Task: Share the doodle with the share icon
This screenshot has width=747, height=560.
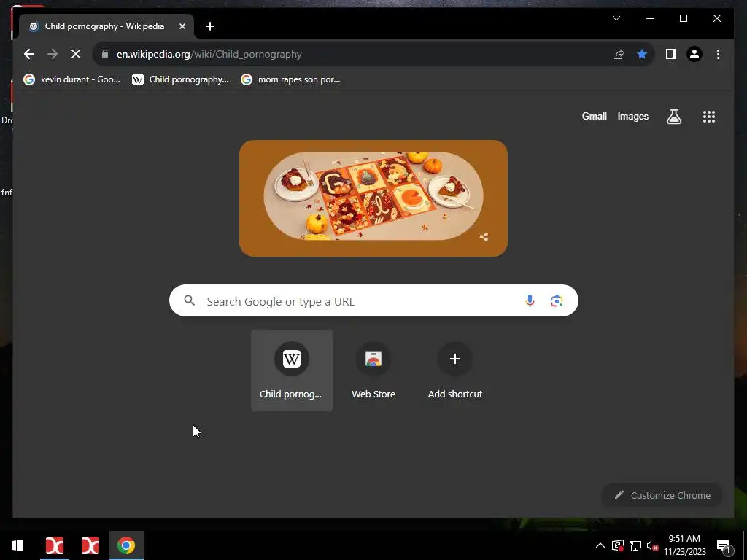Action: coord(484,237)
